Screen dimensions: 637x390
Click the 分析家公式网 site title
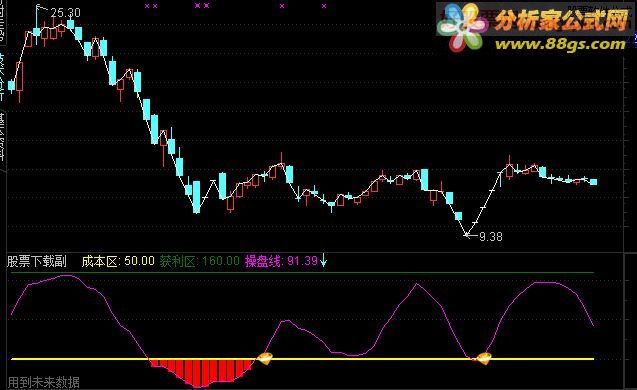[561, 20]
